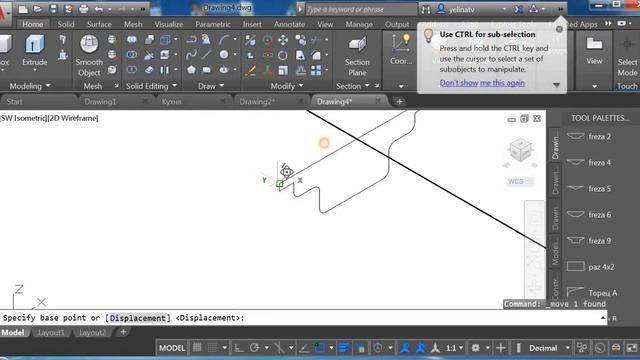Choose the Polyline draw tool
Screen dimensions: 640x360
pos(191,40)
